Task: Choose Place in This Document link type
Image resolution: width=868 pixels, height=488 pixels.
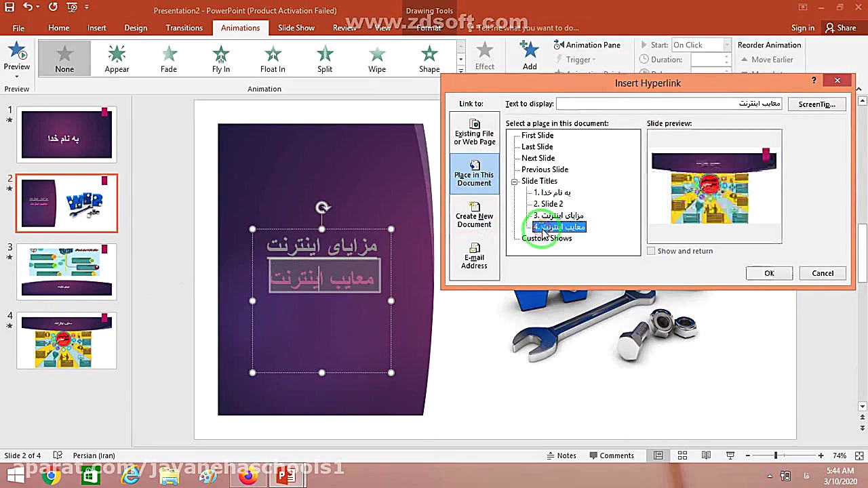Action: (474, 174)
